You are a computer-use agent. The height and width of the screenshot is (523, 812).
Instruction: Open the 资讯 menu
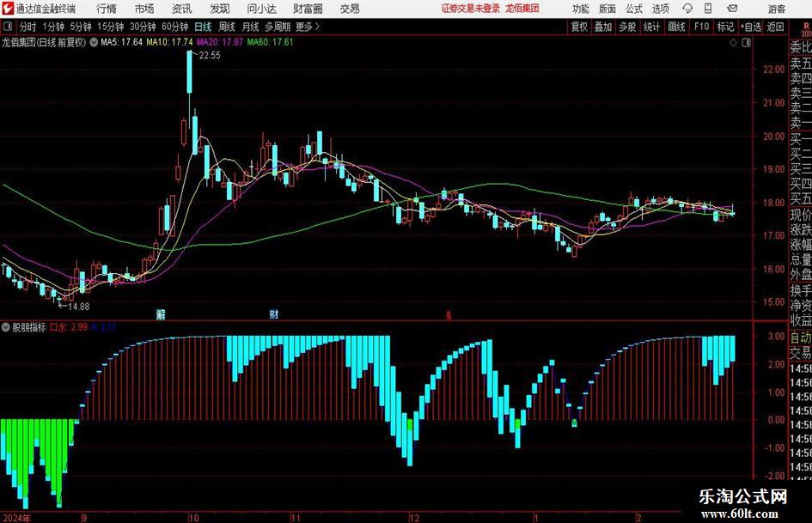tap(182, 9)
